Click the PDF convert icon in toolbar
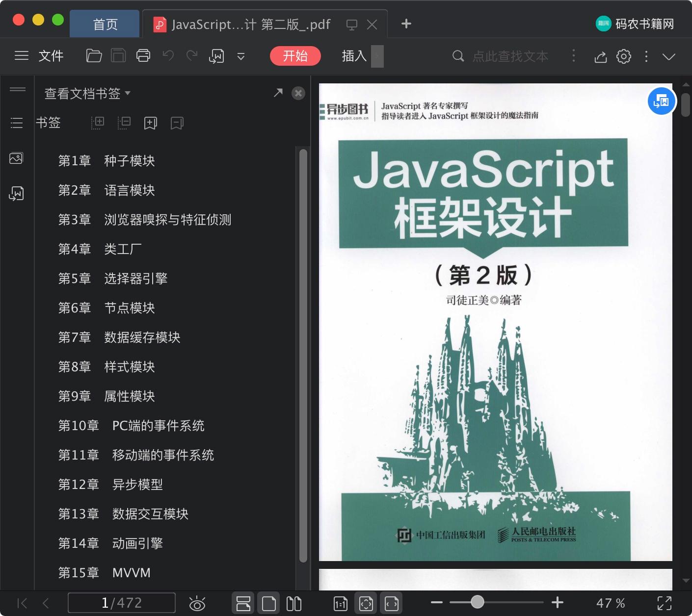692x616 pixels. 216,56
